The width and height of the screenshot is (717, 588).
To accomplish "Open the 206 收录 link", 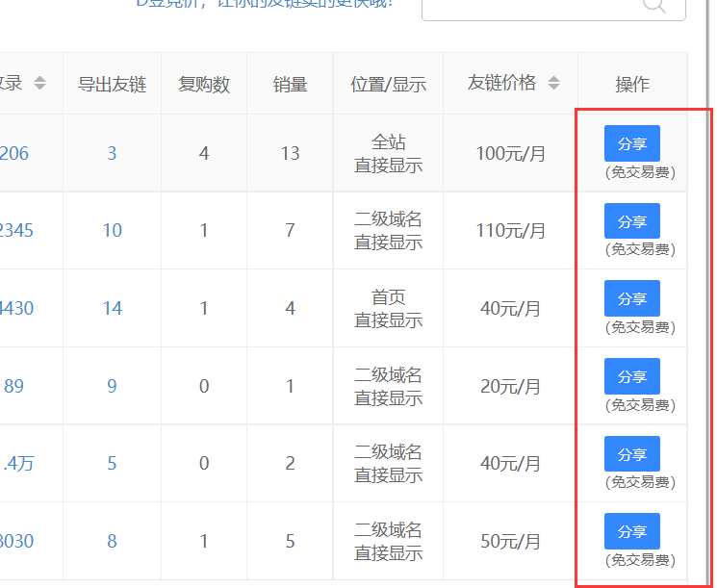I will (14, 153).
